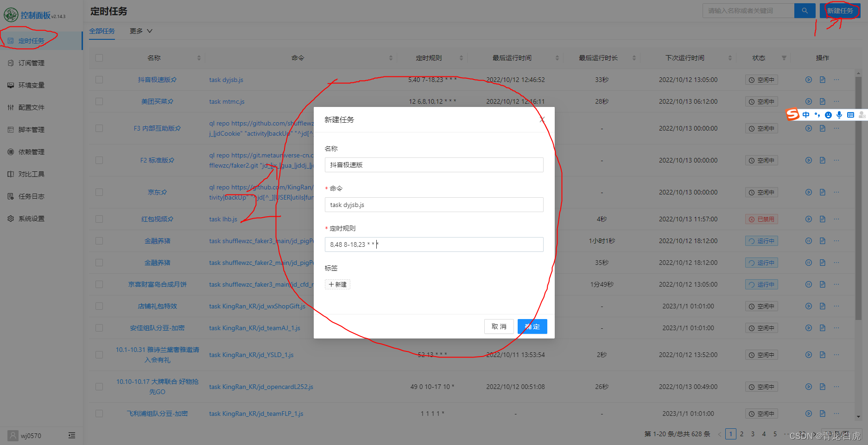Open more actions for 抖音极速版 row
868x445 pixels.
(x=836, y=80)
